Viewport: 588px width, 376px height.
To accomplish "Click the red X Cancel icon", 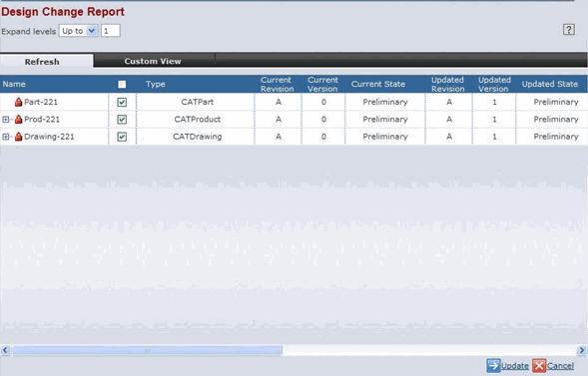I will [539, 365].
